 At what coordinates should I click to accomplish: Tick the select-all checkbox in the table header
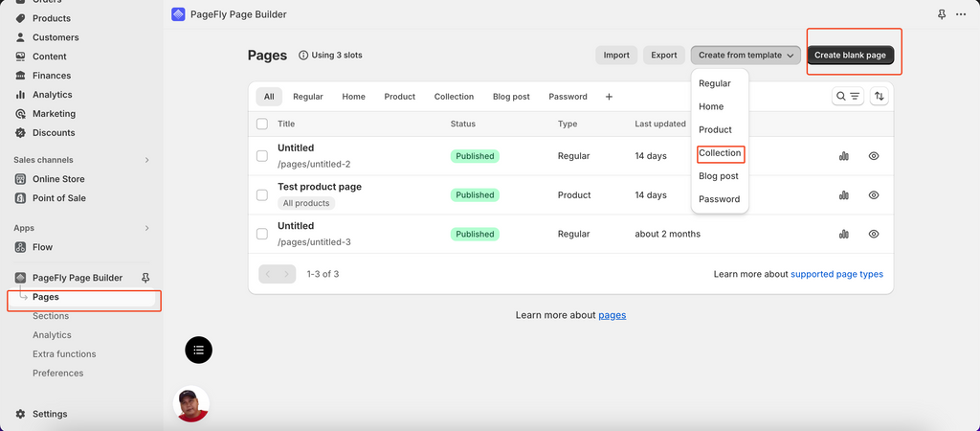[262, 124]
